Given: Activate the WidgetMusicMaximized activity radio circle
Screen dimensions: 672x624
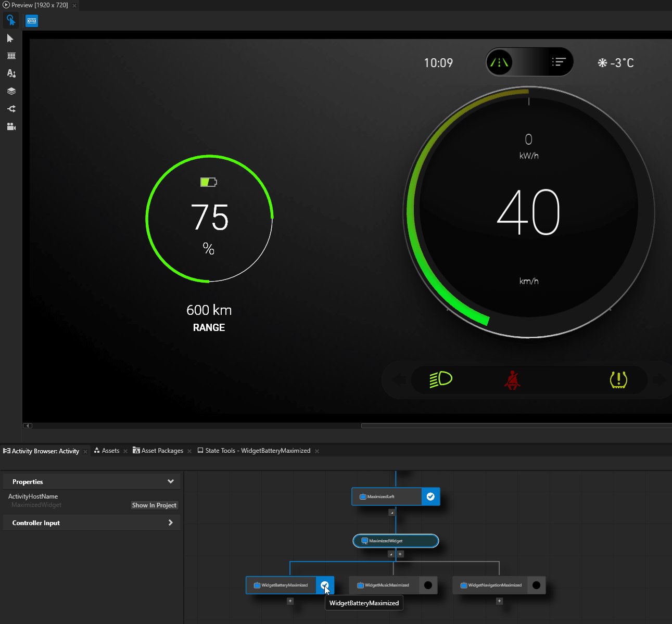Looking at the screenshot, I should click(x=428, y=585).
